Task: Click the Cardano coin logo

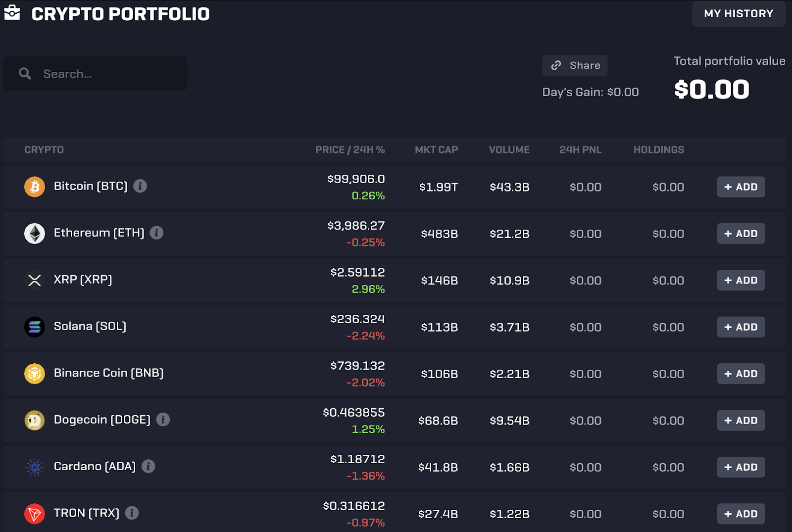Action: pos(35,467)
